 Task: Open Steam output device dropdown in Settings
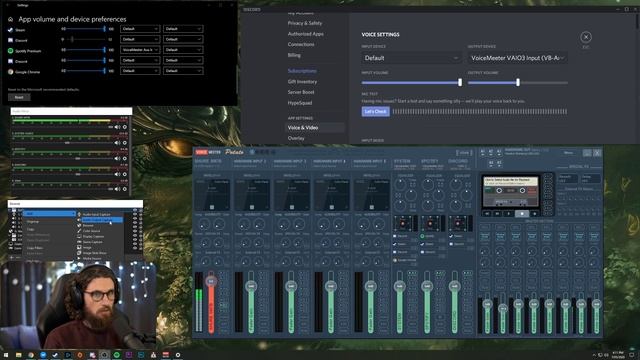[140, 29]
